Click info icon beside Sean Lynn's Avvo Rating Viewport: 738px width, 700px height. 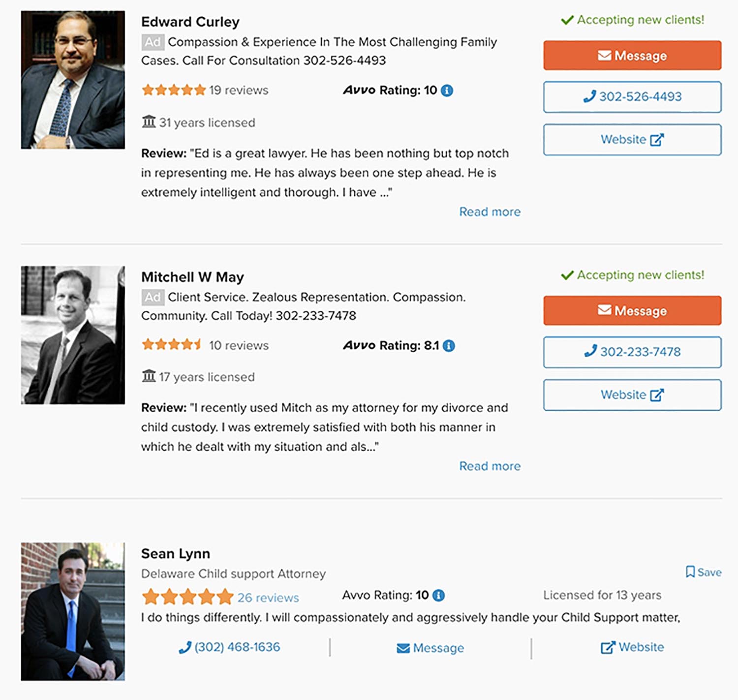[438, 596]
